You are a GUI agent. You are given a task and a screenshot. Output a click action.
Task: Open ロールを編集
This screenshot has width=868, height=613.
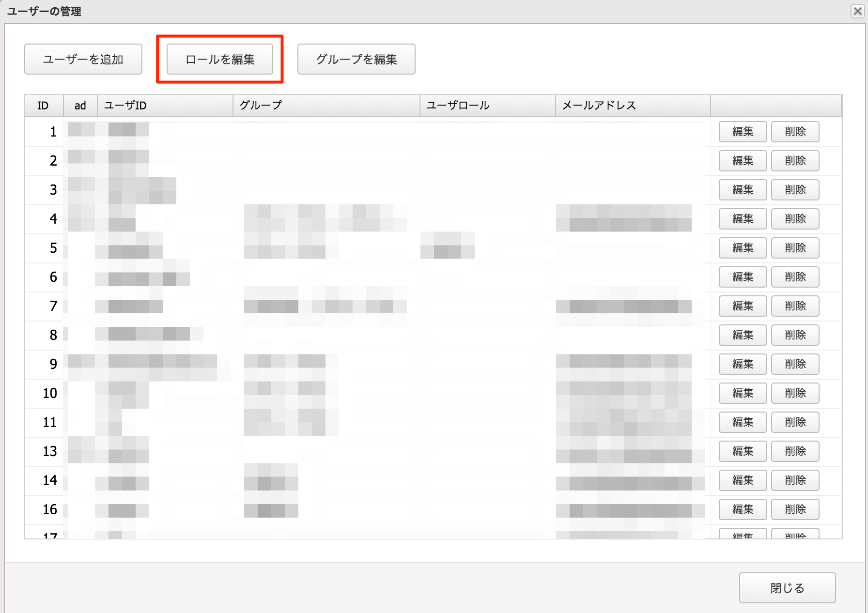click(220, 59)
